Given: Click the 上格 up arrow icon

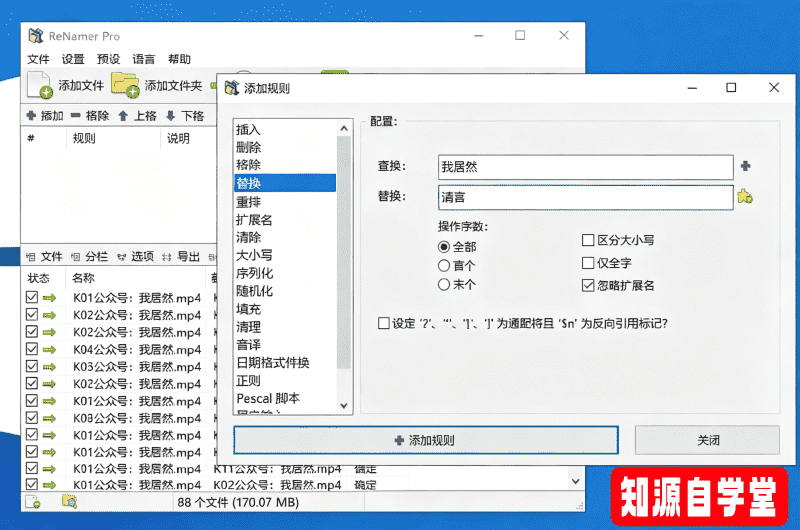Looking at the screenshot, I should pyautogui.click(x=123, y=116).
